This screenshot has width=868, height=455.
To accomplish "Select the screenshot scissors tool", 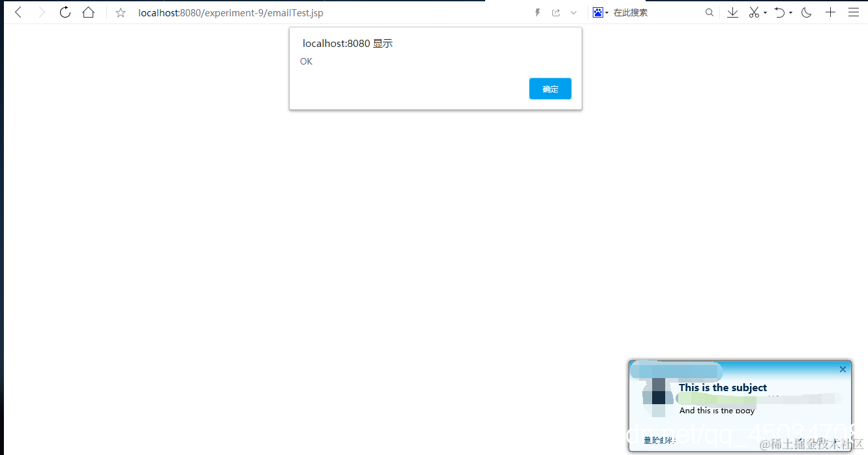I will 753,12.
